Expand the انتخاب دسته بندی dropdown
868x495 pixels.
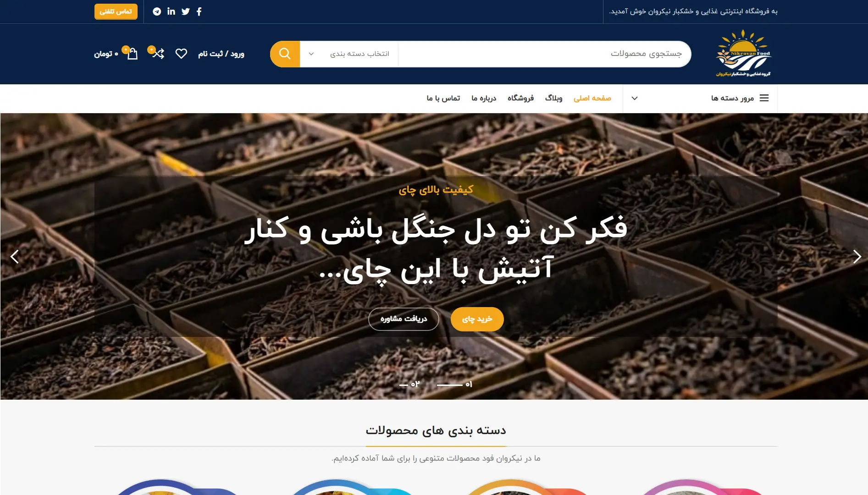click(349, 54)
